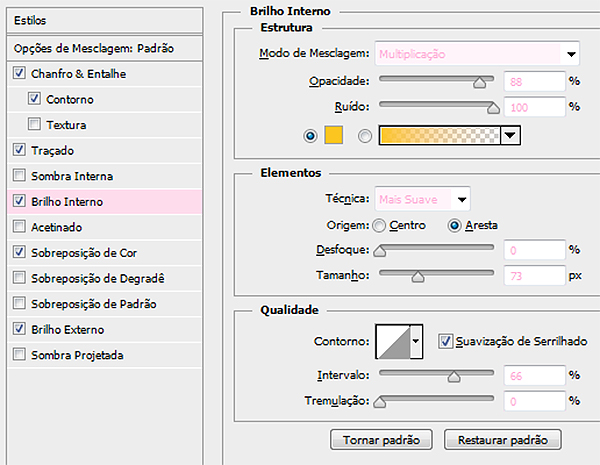This screenshot has height=465, width=600.
Task: Expand the gradient picker arrow
Action: pyautogui.click(x=510, y=135)
